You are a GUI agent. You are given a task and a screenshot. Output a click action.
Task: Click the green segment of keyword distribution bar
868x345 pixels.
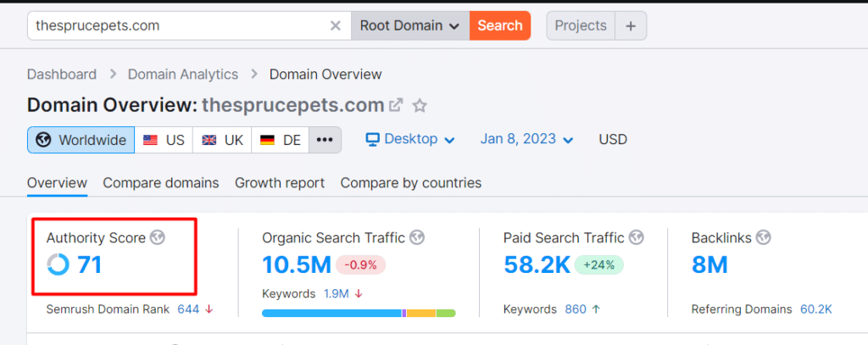pos(446,314)
